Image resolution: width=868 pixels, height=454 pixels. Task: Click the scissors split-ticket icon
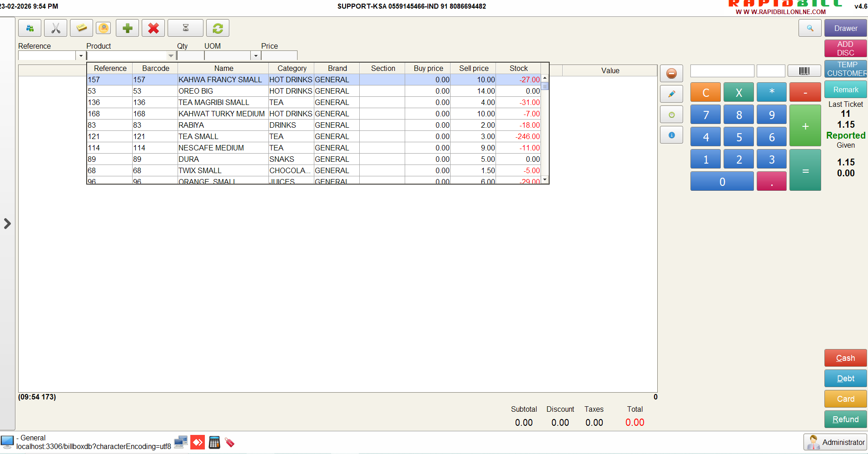[x=55, y=28]
